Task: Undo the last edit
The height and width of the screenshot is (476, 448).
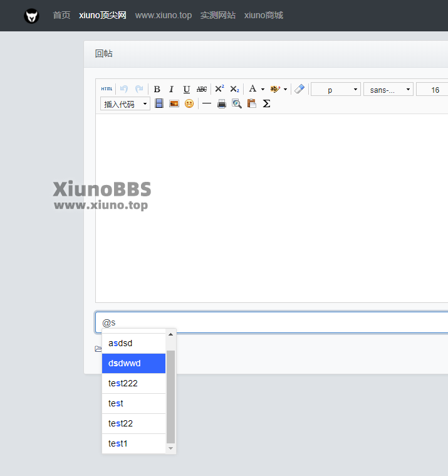Action: (124, 89)
